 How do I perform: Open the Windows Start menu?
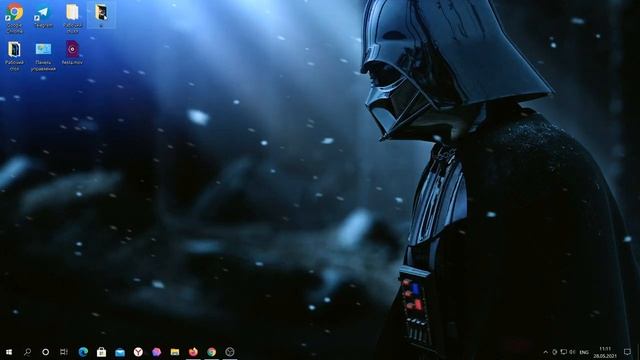(x=9, y=352)
